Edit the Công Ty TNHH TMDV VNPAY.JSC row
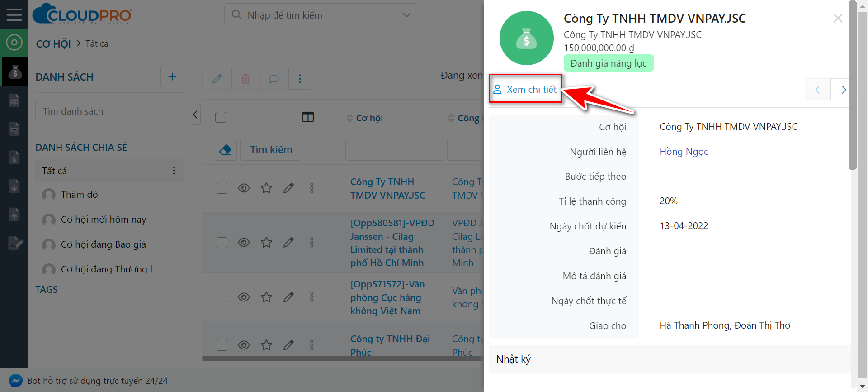Image resolution: width=868 pixels, height=392 pixels. (x=288, y=188)
